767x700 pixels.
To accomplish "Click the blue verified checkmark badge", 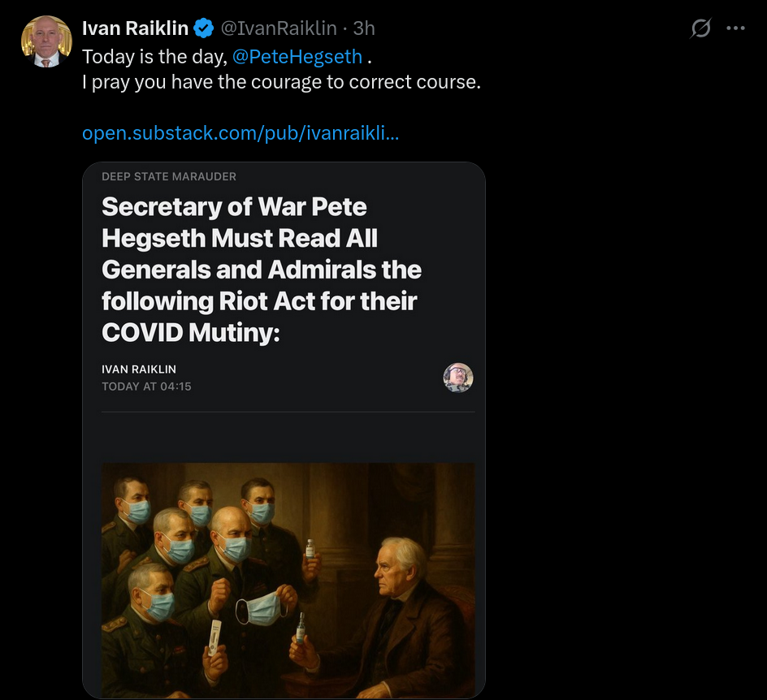I will coord(204,28).
